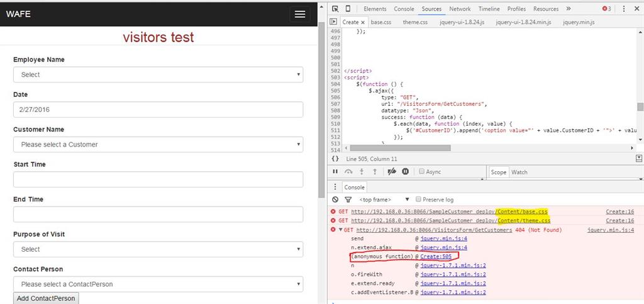Screen dimensions: 644x304
Task: Open the jquery.min.js file tab
Action: [x=579, y=22]
